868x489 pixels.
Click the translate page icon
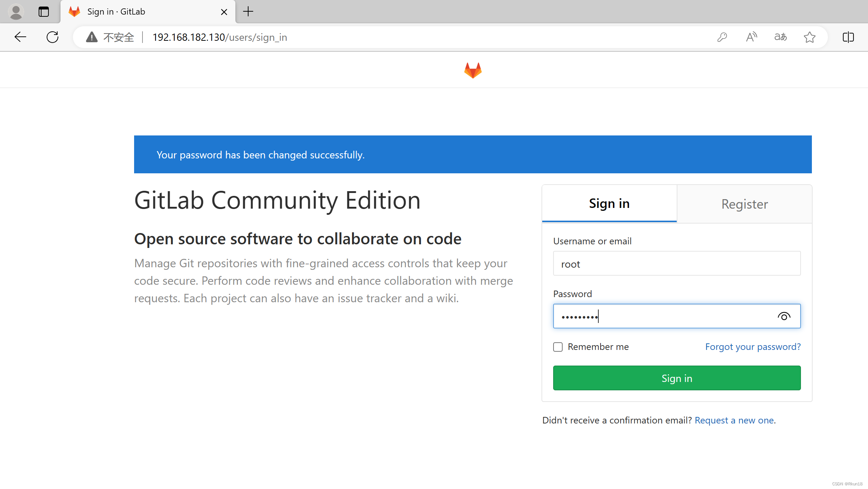click(x=781, y=37)
